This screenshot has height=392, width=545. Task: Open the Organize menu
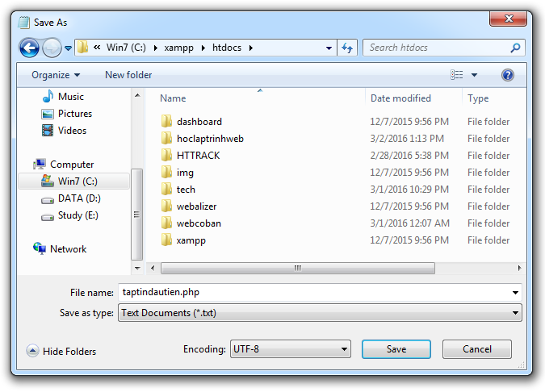[x=56, y=75]
